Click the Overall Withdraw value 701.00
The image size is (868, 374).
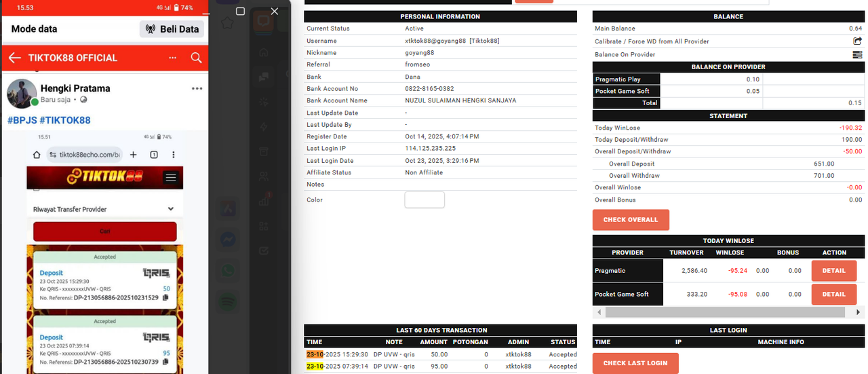pos(824,176)
